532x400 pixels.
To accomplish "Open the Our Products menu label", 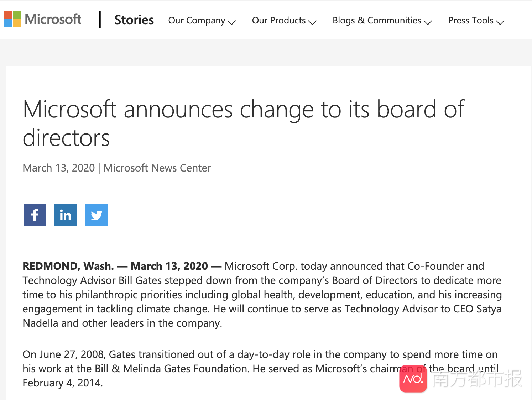I will point(279,21).
